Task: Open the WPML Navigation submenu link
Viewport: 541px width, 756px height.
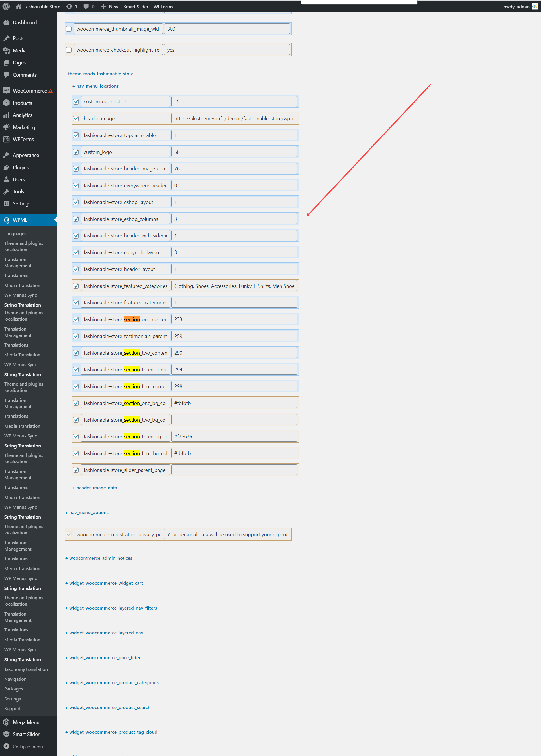Action: [x=15, y=679]
